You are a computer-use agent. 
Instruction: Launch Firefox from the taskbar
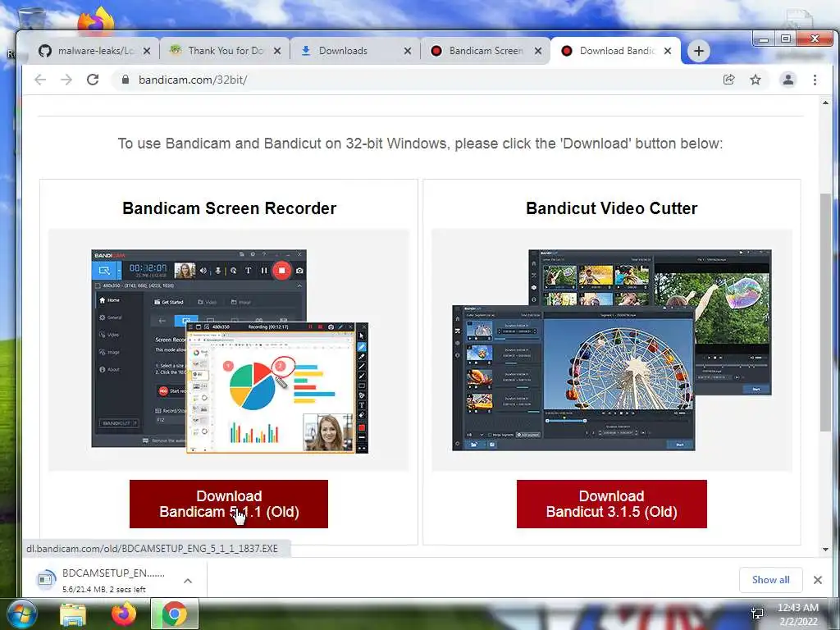(x=124, y=614)
